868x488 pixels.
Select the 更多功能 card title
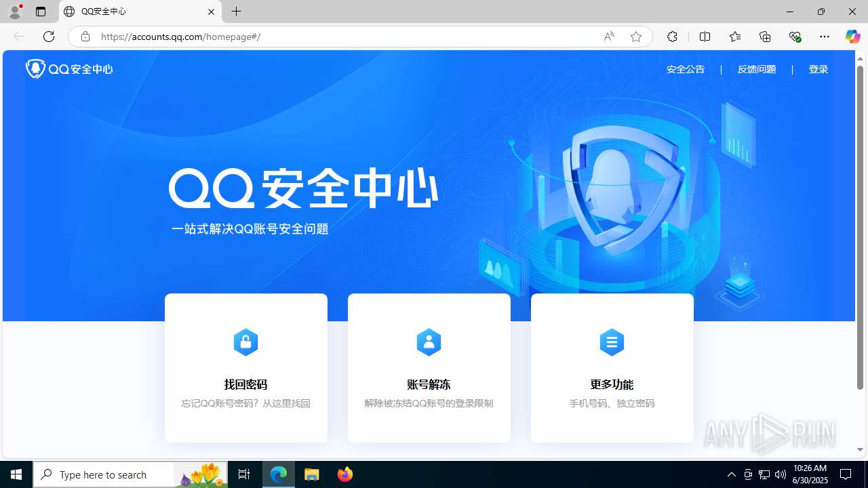pos(612,384)
